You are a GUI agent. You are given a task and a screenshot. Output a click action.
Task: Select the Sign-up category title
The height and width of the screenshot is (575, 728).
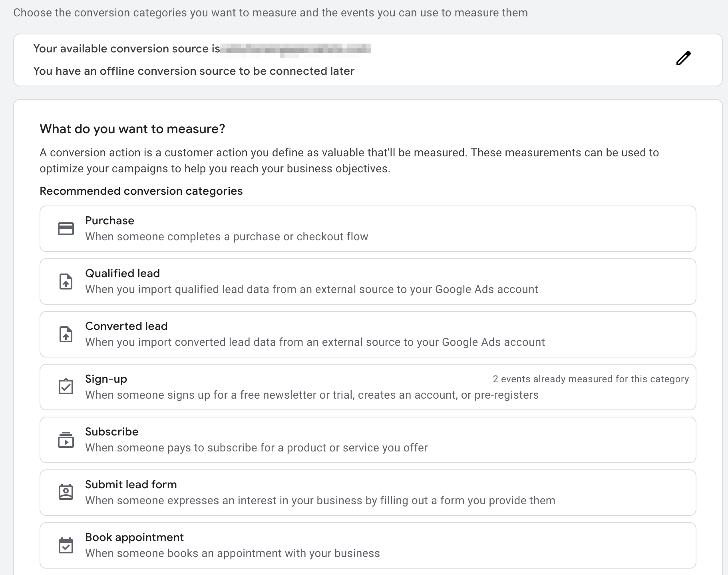coord(106,379)
